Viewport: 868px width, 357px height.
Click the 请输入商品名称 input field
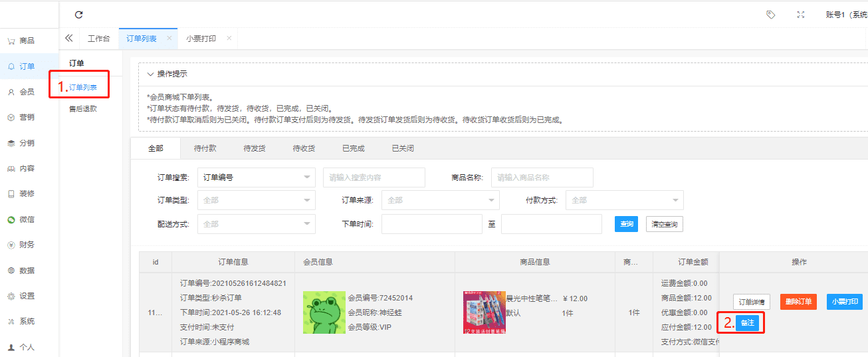[x=542, y=178]
